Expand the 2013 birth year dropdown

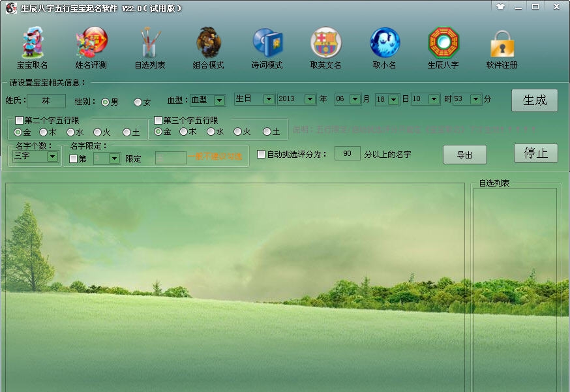pyautogui.click(x=311, y=99)
